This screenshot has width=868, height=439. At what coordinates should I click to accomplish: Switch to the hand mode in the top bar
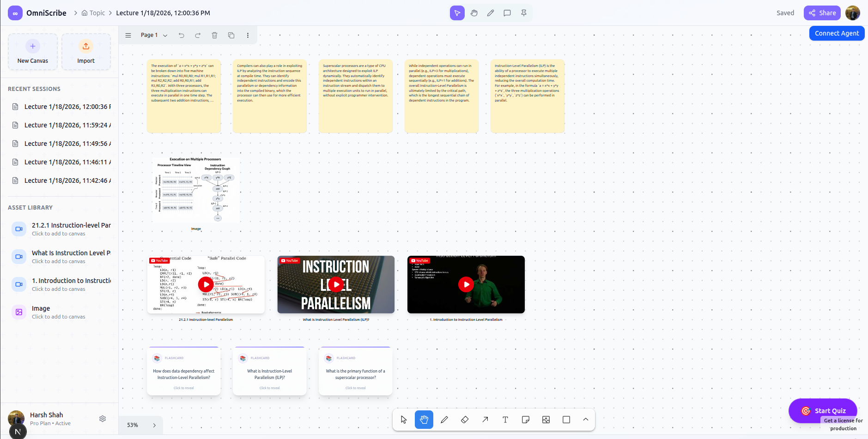pos(474,13)
